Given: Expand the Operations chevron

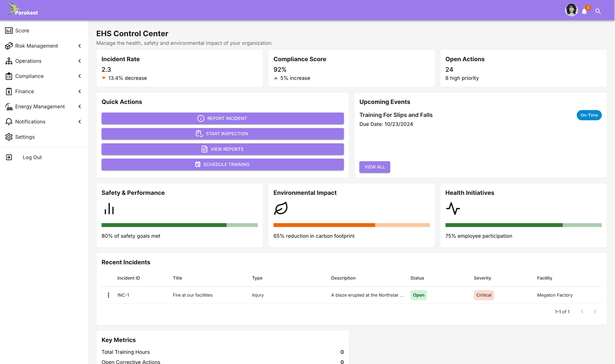Looking at the screenshot, I should [80, 61].
